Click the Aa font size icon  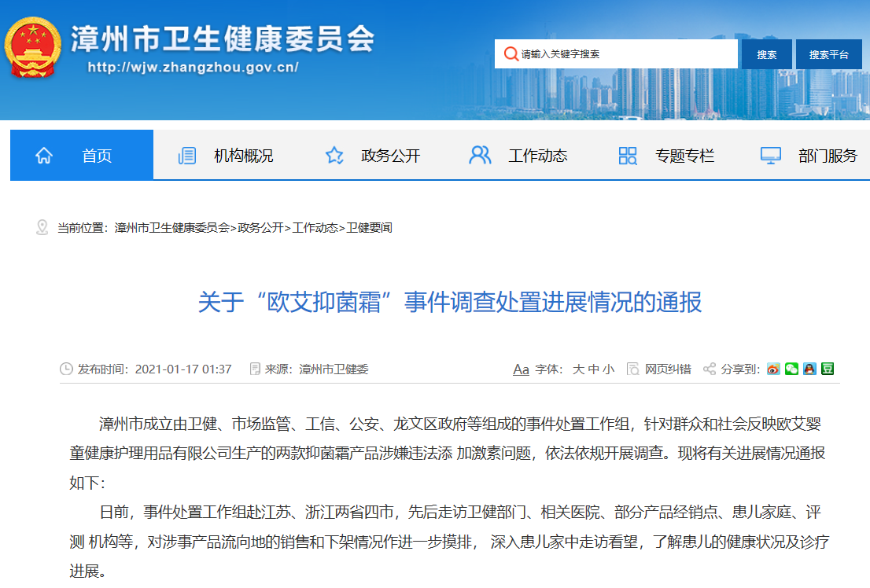tap(521, 369)
